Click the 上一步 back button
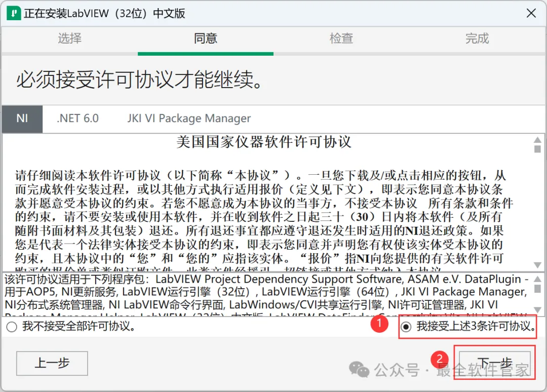The width and height of the screenshot is (547, 392). click(52, 363)
